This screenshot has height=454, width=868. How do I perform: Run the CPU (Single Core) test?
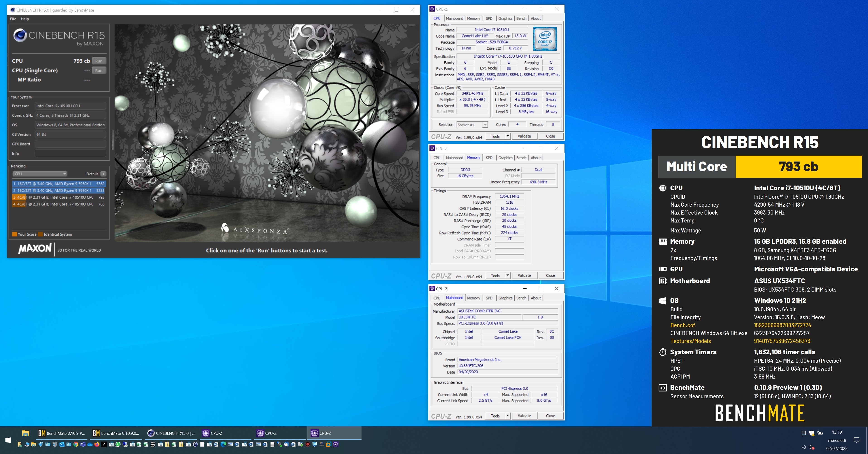point(99,70)
